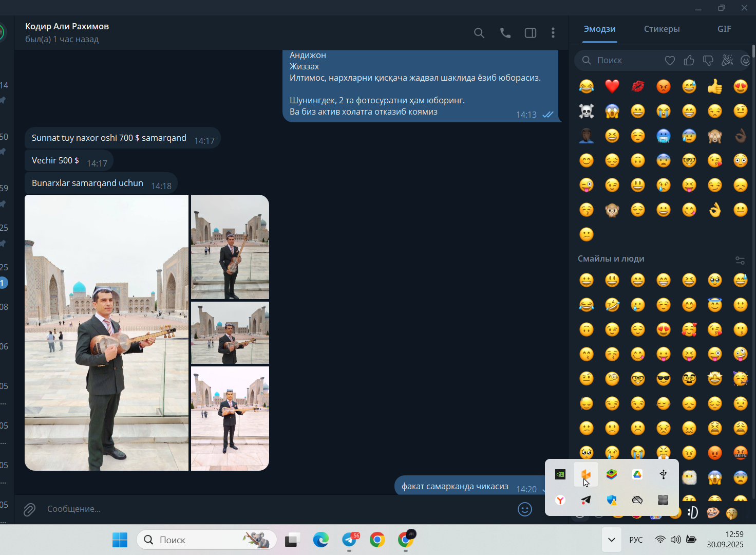Switch the РУС keyboard language
This screenshot has height=555, width=756.
[x=636, y=540]
